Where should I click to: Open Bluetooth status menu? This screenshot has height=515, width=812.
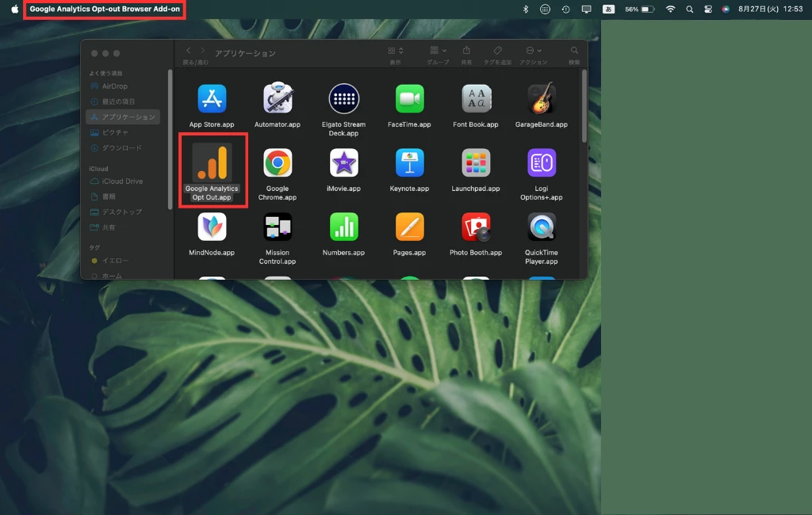[525, 9]
